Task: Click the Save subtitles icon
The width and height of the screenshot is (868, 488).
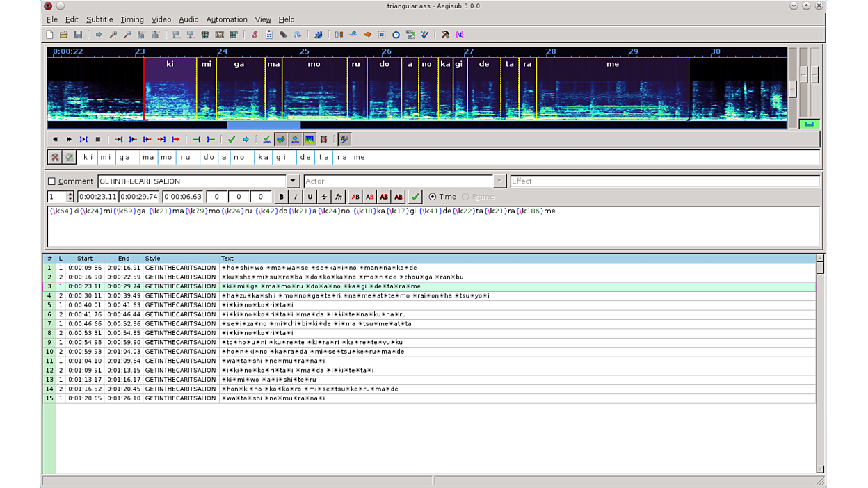Action: (x=78, y=34)
